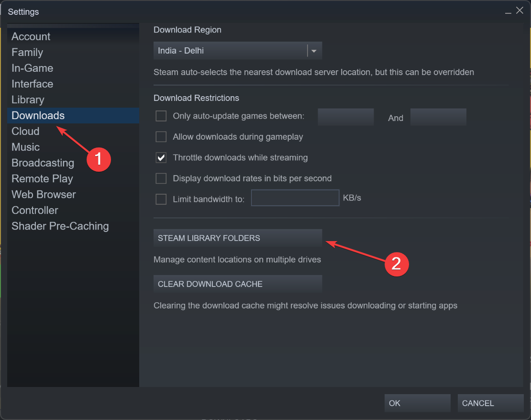Click the Limit bandwidth KB/s input field
531x420 pixels.
coord(295,198)
